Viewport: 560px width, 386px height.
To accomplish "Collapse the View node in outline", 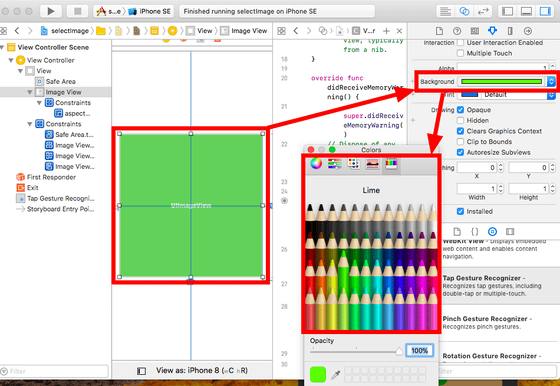I will tap(20, 71).
